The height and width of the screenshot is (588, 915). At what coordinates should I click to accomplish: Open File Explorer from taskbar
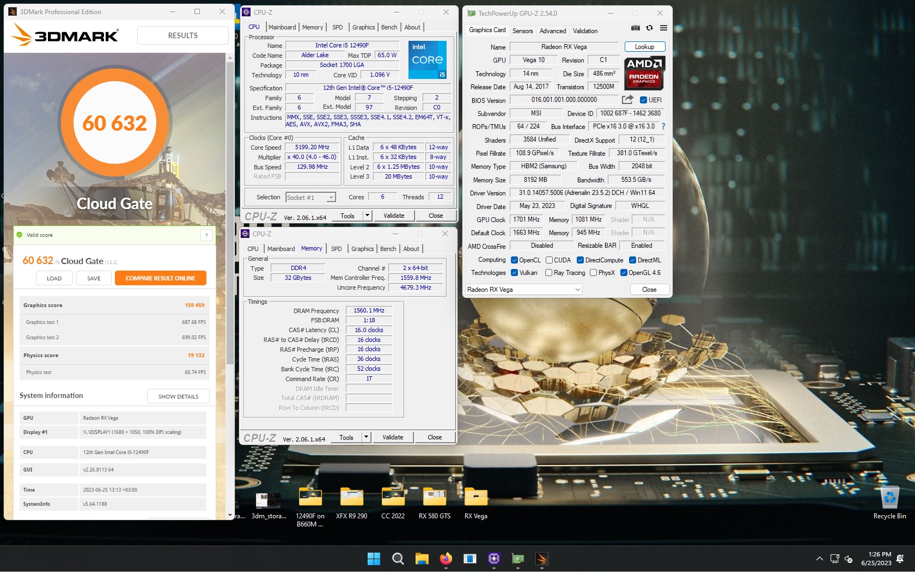point(422,559)
